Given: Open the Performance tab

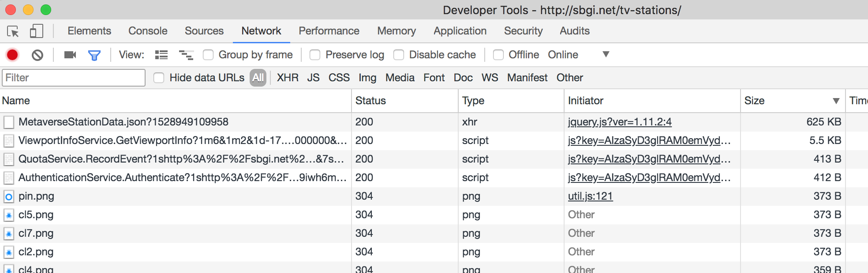Looking at the screenshot, I should click(x=329, y=31).
